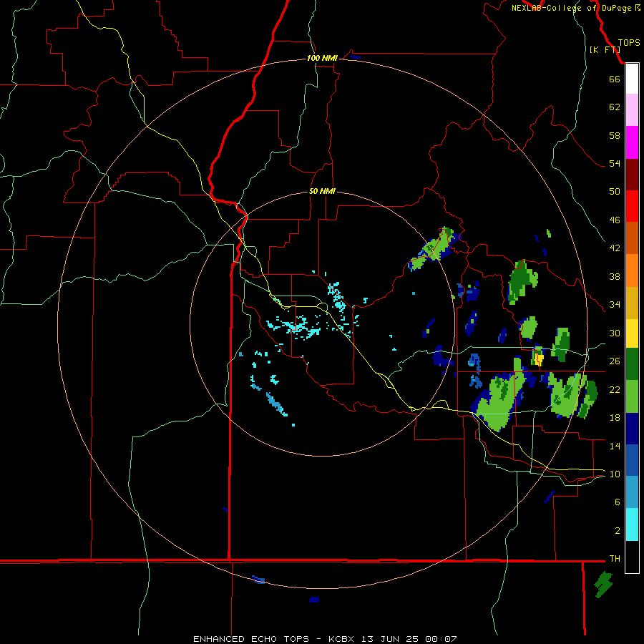
Task: Click the 62 legend label
Action: point(615,107)
